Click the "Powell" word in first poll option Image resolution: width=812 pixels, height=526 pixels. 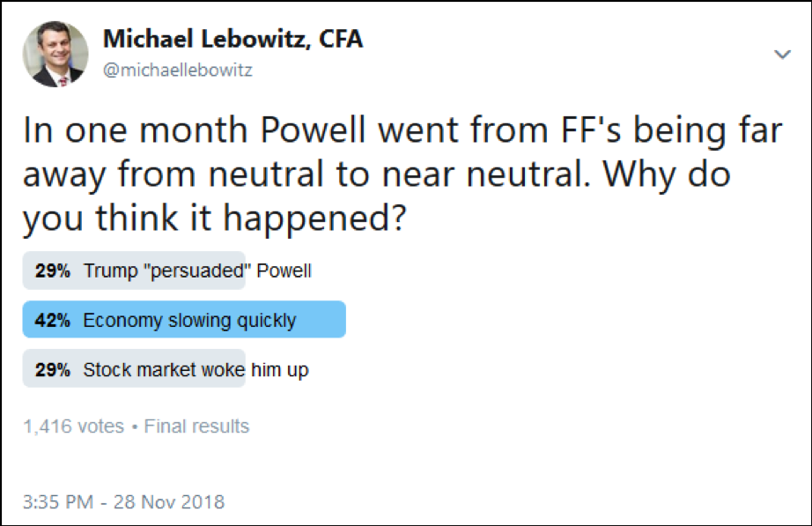[x=284, y=270]
